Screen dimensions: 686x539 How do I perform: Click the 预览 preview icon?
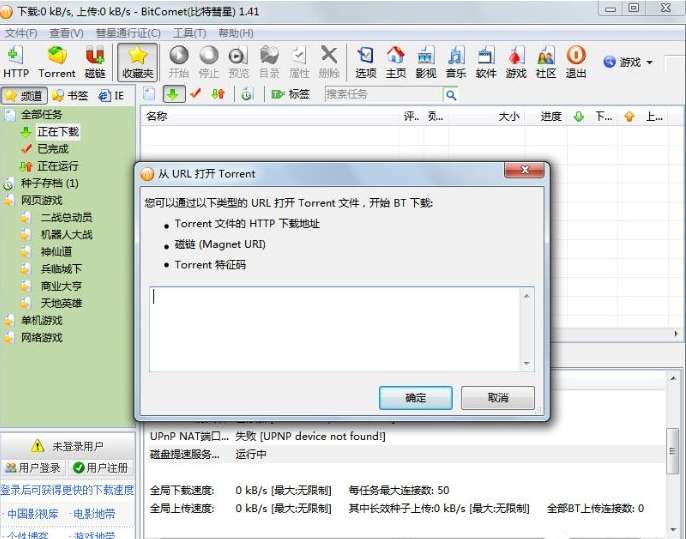click(238, 62)
